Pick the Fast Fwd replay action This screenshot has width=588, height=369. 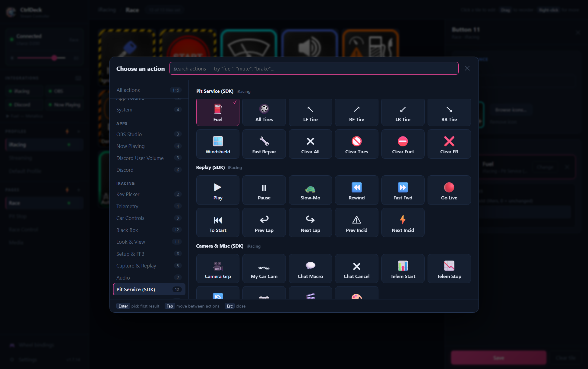403,190
